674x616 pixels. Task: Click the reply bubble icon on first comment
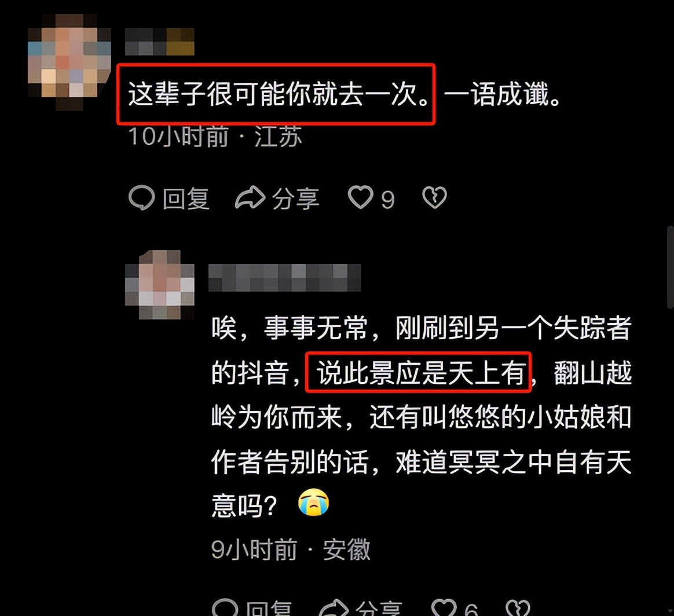pyautogui.click(x=141, y=198)
